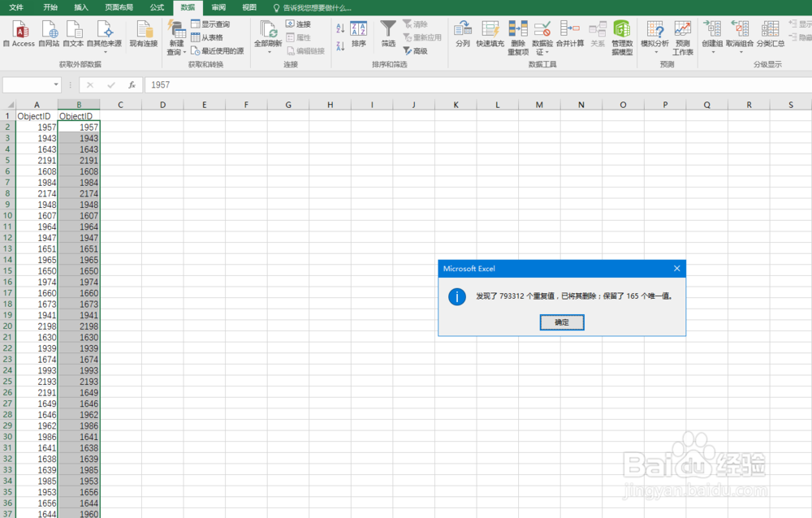Click the formula bar confirm checkmark
The height and width of the screenshot is (518, 812).
110,85
